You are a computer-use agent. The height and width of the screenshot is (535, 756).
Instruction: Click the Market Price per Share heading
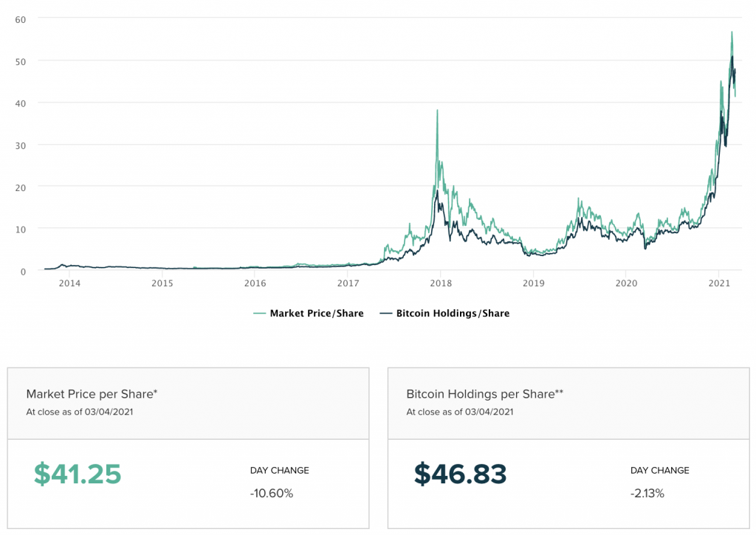pyautogui.click(x=92, y=394)
